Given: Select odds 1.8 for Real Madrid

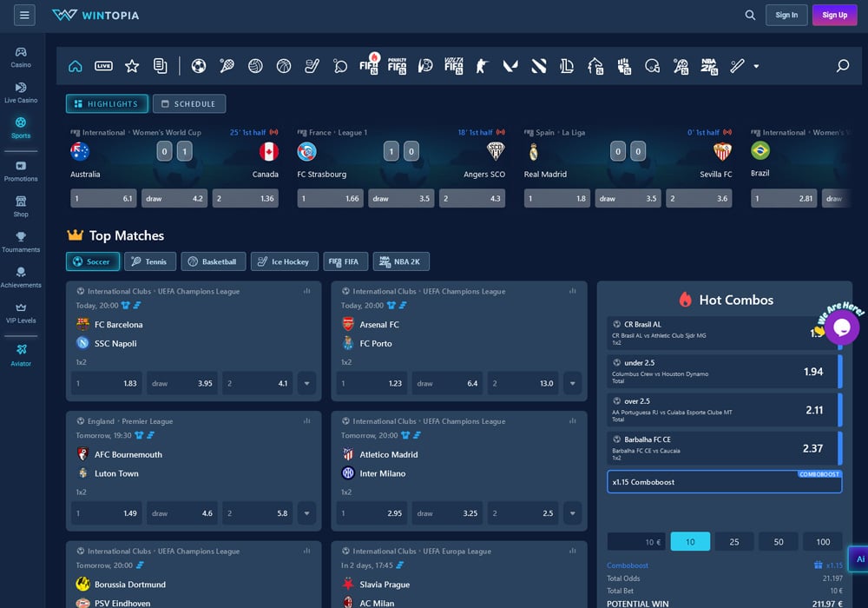Looking at the screenshot, I should 557,198.
